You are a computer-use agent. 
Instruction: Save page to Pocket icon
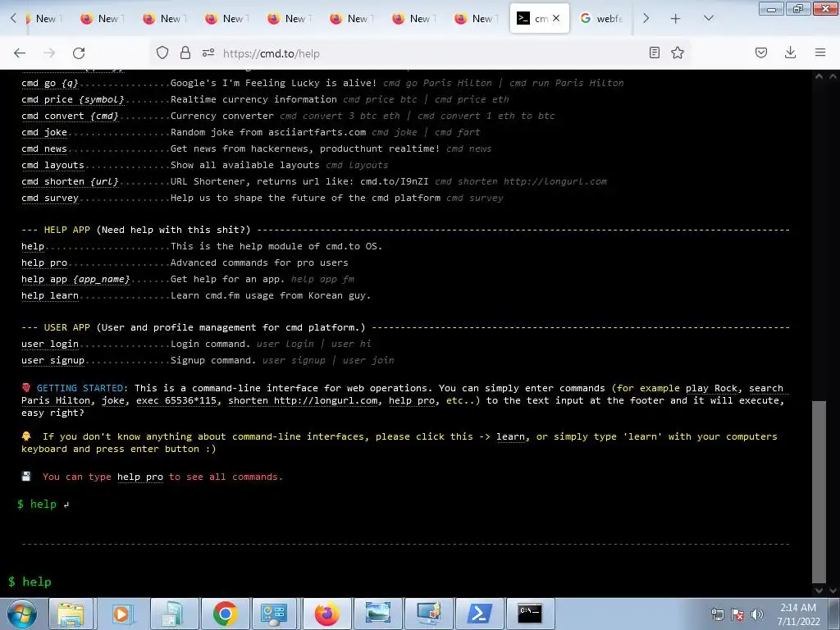[761, 52]
